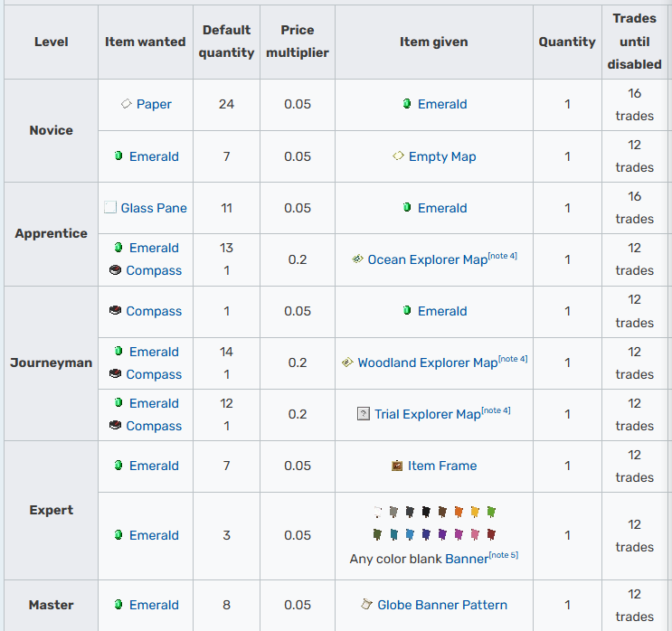Click the Globe Banner Pattern icon
672x631 pixels.
click(366, 605)
